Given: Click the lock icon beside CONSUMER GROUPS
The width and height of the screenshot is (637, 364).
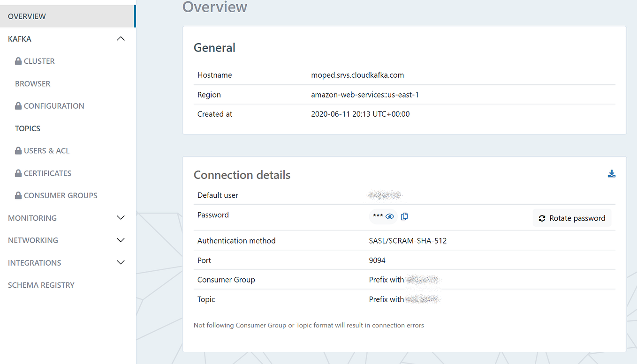Looking at the screenshot, I should click(17, 195).
